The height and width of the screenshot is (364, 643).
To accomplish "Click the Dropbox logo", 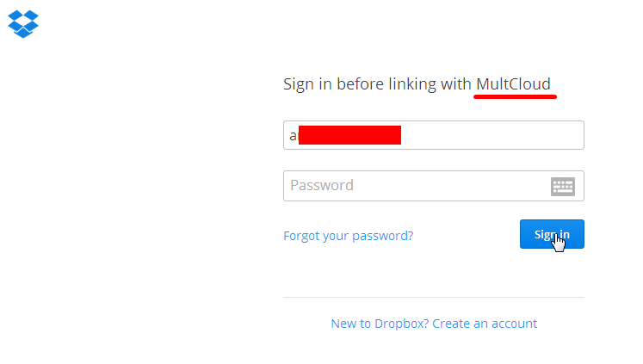I will pyautogui.click(x=23, y=23).
